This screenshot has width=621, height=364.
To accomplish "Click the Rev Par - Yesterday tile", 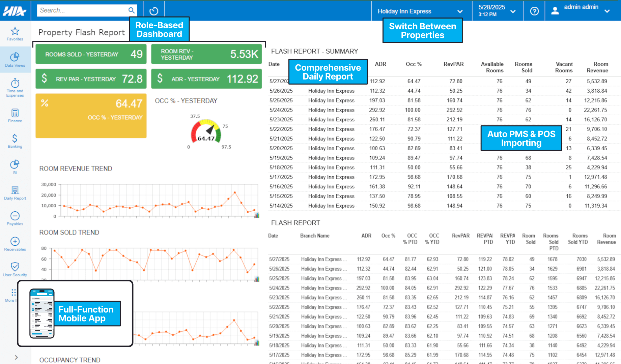I will point(91,79).
